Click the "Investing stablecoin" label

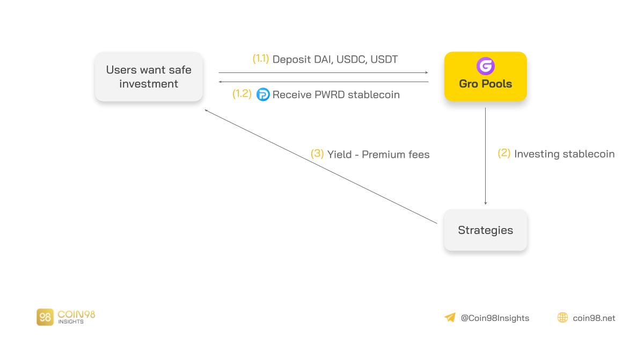pos(564,154)
